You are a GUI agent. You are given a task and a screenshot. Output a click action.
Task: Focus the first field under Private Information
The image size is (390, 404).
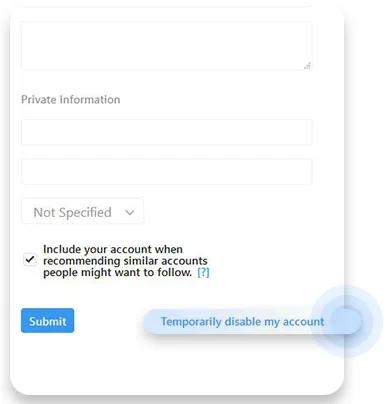[x=167, y=132]
